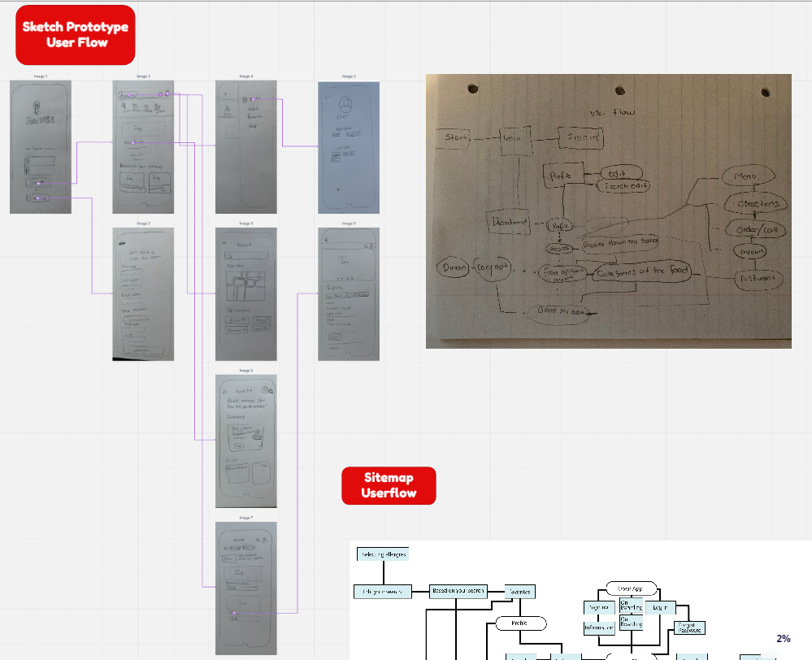Select the Image 1 login sketch thumbnail
Image resolution: width=812 pixels, height=660 pixels.
tap(41, 146)
